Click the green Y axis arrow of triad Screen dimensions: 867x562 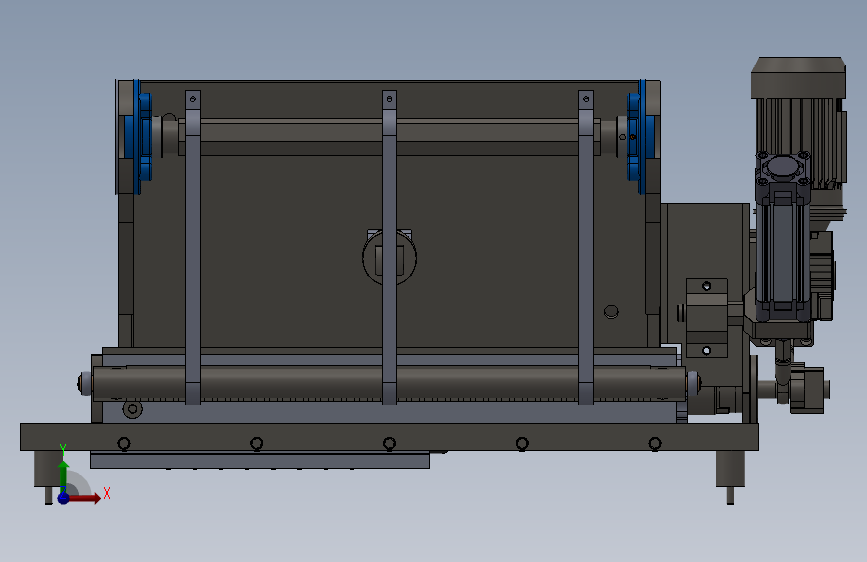(x=63, y=475)
